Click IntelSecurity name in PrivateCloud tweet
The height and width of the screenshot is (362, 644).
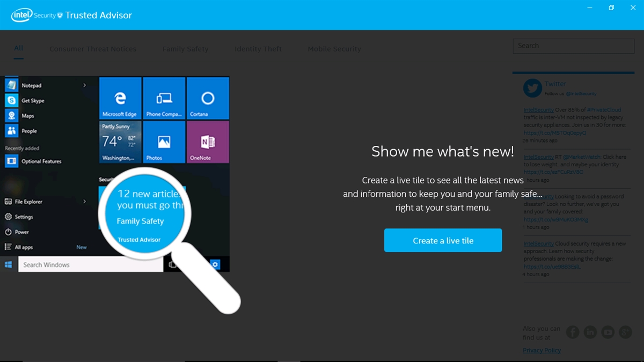coord(539,109)
